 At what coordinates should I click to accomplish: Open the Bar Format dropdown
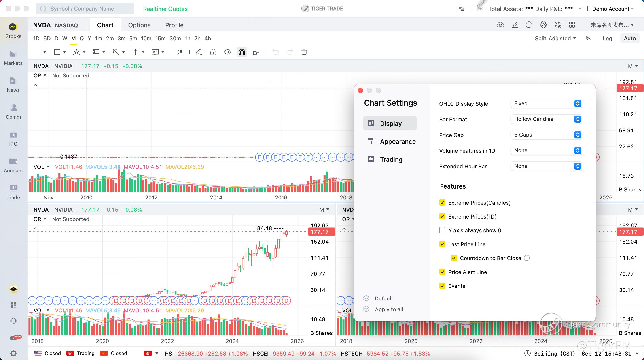546,119
